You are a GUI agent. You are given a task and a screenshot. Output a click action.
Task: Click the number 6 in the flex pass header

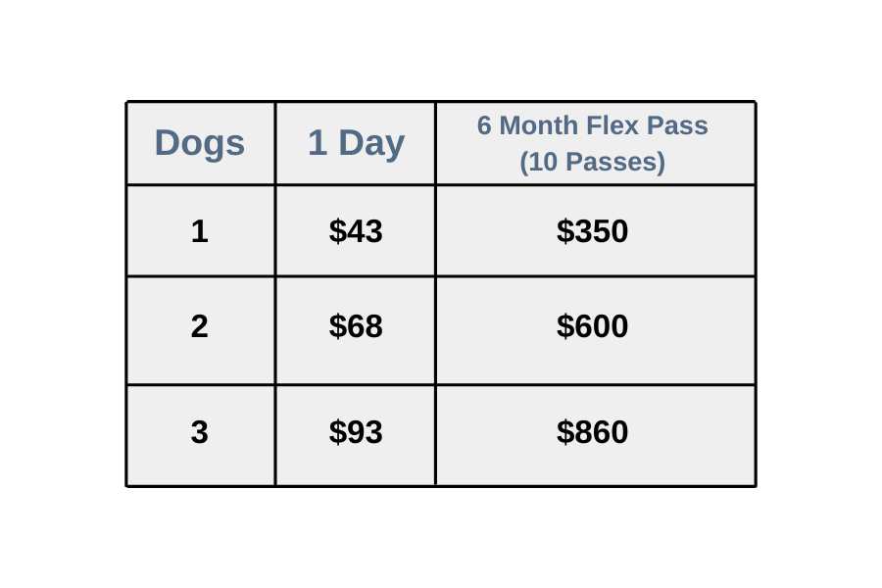(x=484, y=125)
